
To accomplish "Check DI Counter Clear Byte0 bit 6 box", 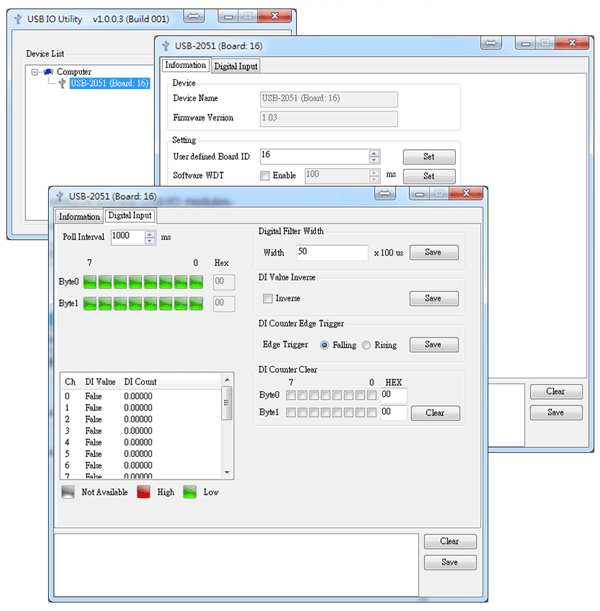I will [x=302, y=395].
